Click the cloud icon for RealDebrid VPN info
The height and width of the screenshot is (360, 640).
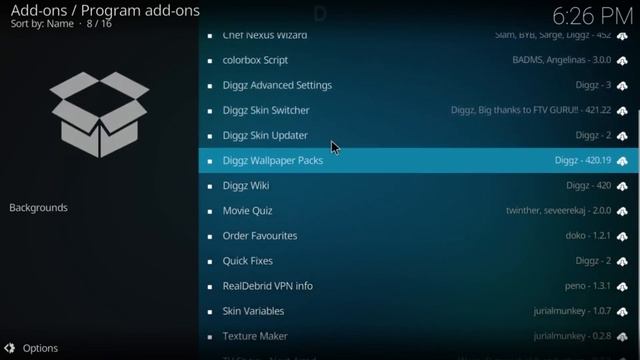coord(622,287)
